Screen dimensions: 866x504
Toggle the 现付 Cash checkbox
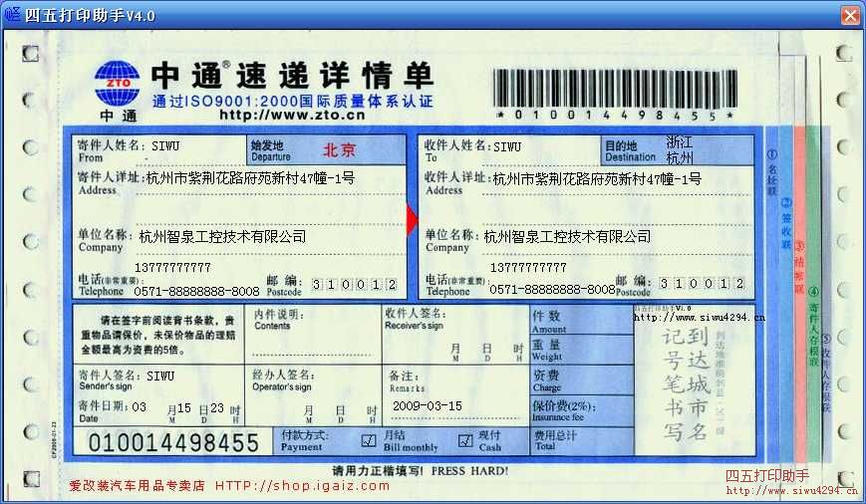click(x=465, y=440)
